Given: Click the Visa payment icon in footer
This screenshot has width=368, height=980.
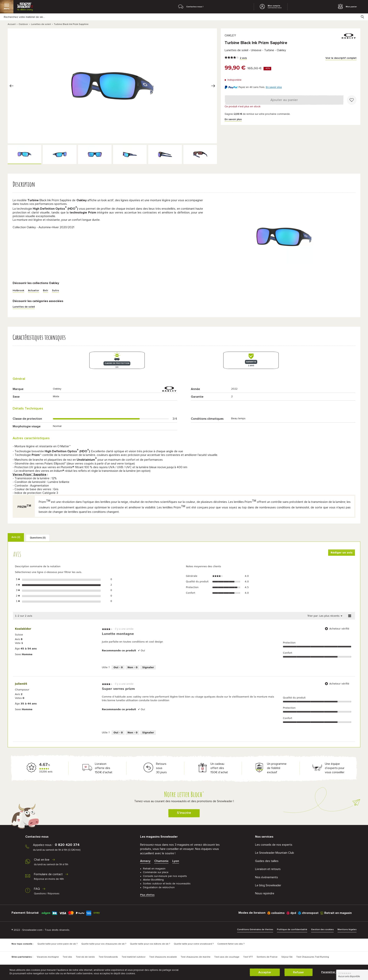Looking at the screenshot, I should pos(63,913).
